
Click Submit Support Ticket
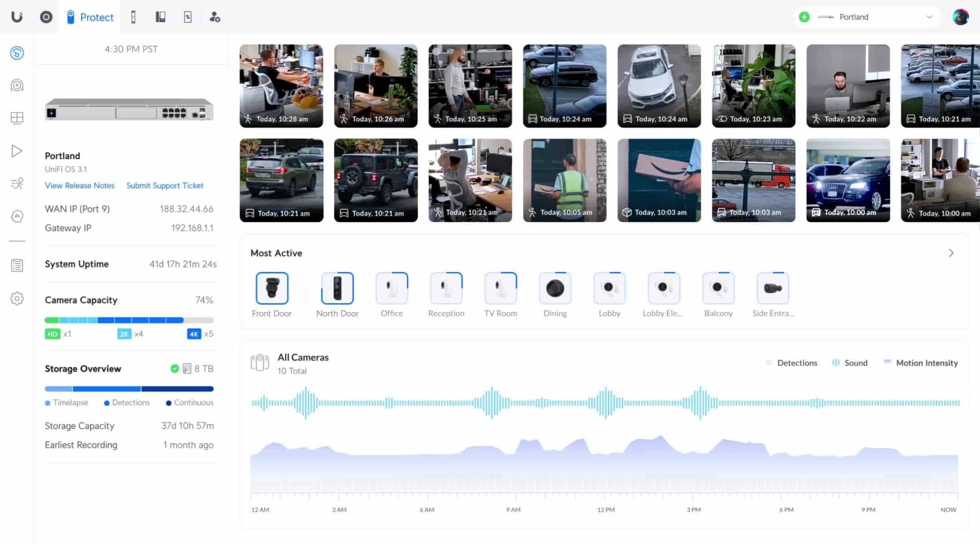point(165,185)
